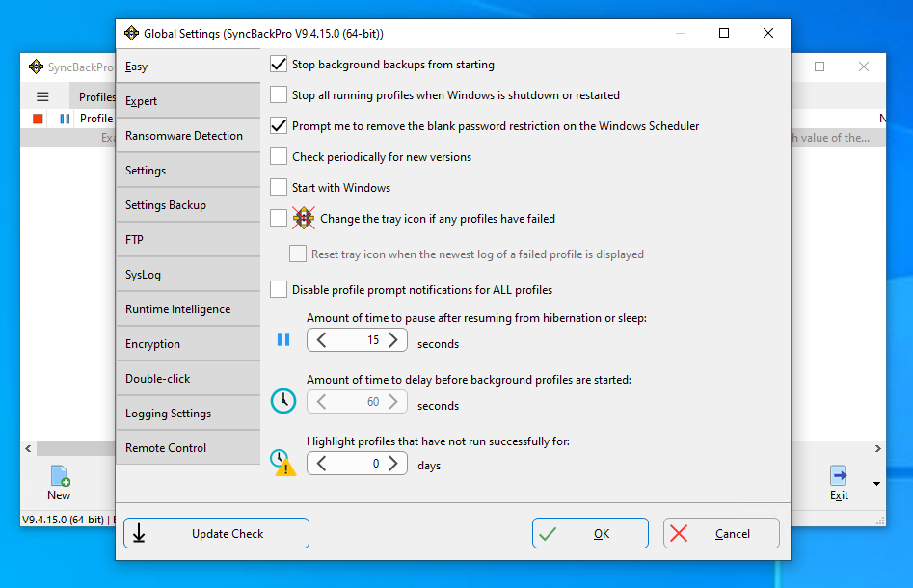Confirm settings with the OK button
The height and width of the screenshot is (588, 913).
[590, 533]
